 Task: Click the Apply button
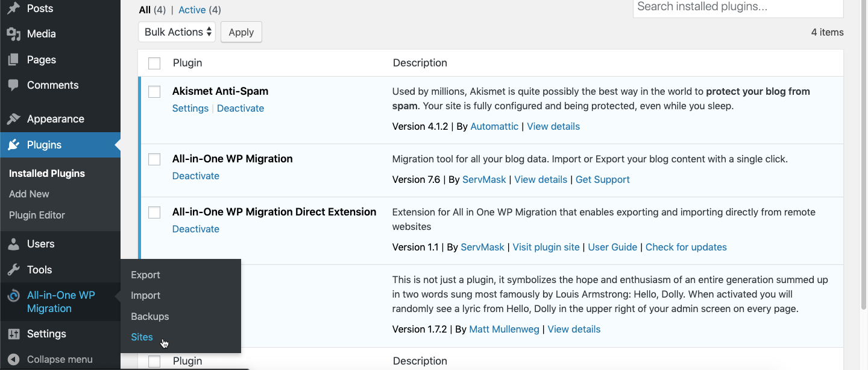point(241,32)
